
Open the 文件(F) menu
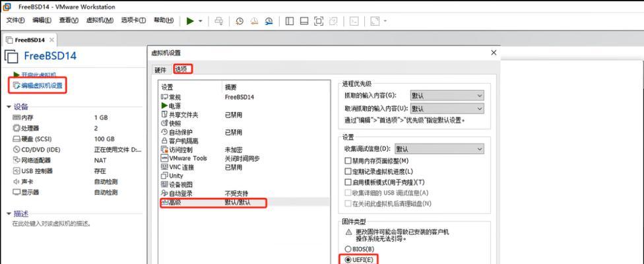(16, 20)
